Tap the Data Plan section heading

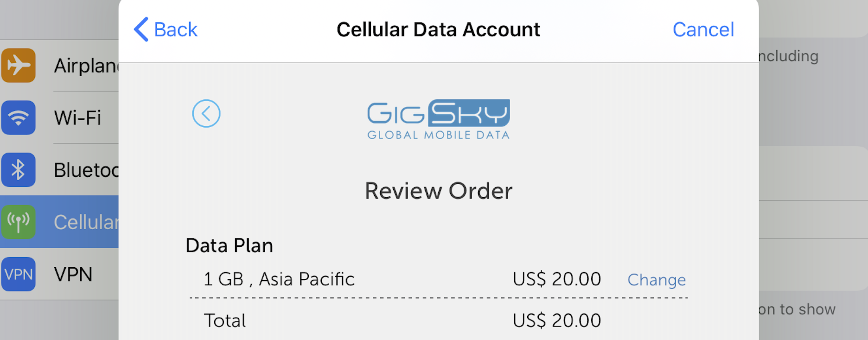(229, 246)
